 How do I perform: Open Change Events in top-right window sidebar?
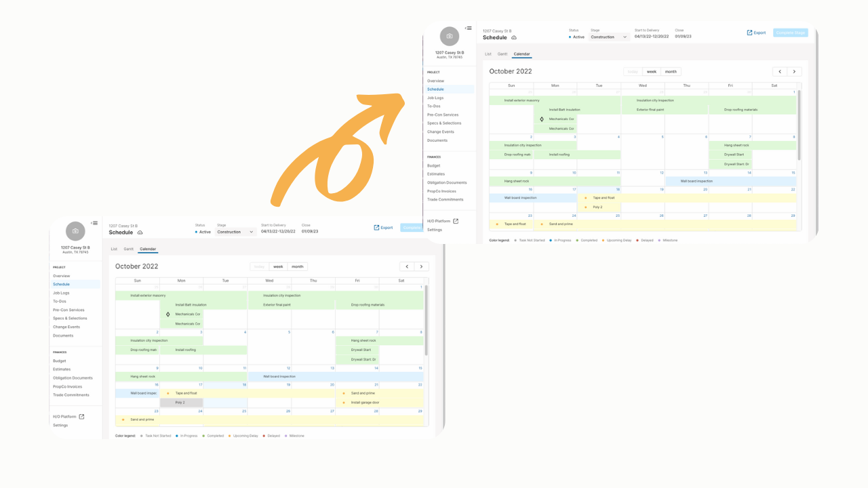tap(441, 131)
